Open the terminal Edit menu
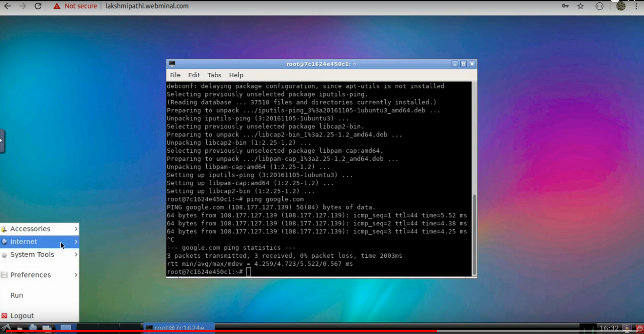The width and height of the screenshot is (644, 334). click(x=194, y=75)
